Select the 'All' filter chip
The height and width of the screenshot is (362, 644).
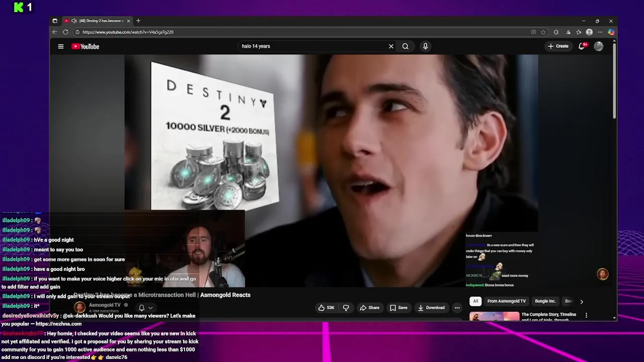click(475, 301)
